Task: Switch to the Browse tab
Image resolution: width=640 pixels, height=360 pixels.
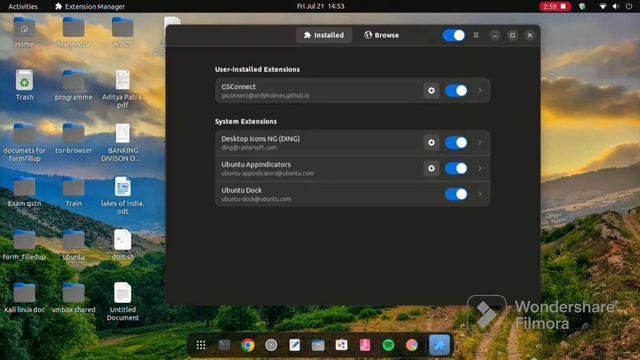Action: click(382, 35)
